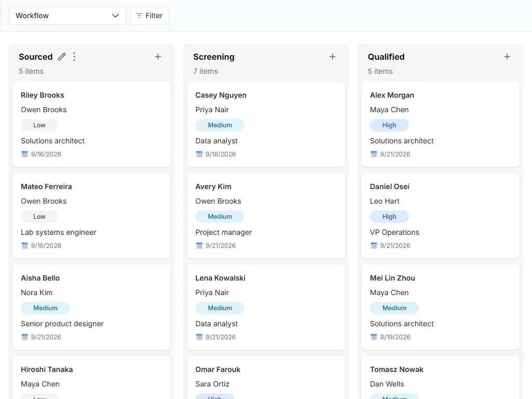Select the Lena Kowalski card title
Viewport: 532px width, 399px height.
[220, 278]
